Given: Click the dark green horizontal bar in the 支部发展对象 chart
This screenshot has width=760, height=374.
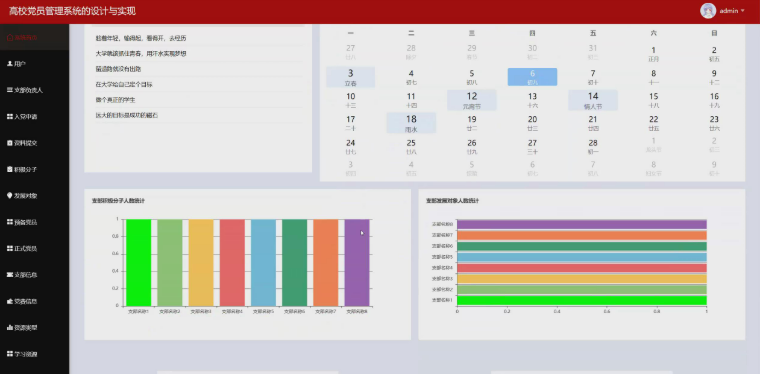Looking at the screenshot, I should [x=582, y=246].
